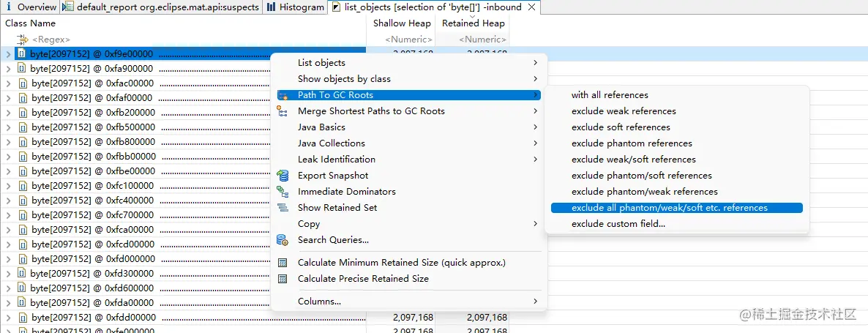Screen dimensions: 868x333
Task: Click the Merge Shortest Paths icon
Action: 283,111
